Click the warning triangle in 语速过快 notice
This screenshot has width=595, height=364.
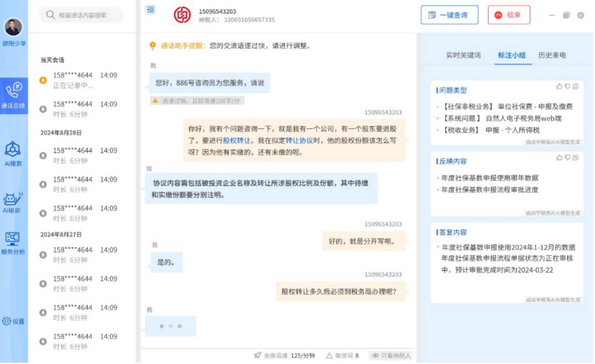pos(155,101)
